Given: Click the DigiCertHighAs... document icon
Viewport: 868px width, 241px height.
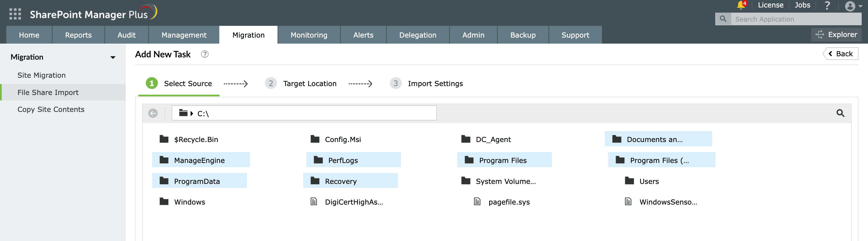Looking at the screenshot, I should tap(313, 201).
